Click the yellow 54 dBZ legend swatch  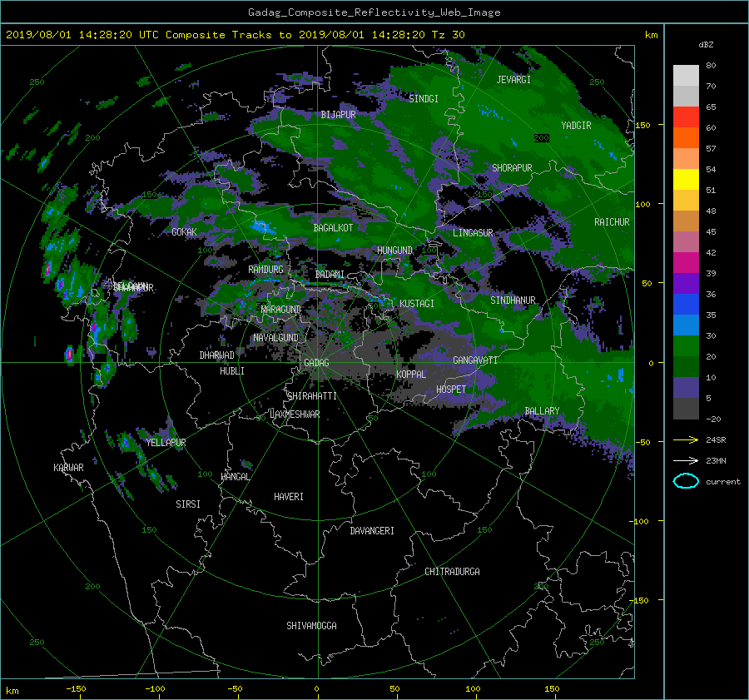point(686,180)
